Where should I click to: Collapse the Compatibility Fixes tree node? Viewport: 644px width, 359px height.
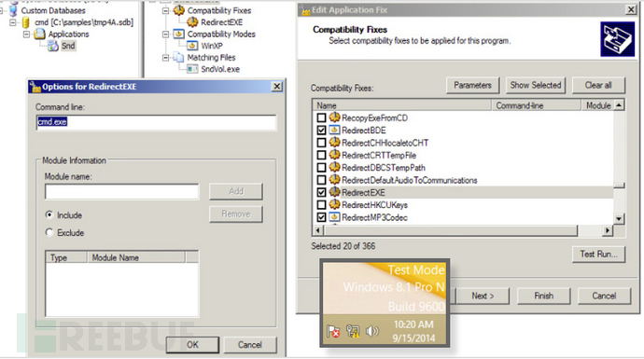click(166, 10)
